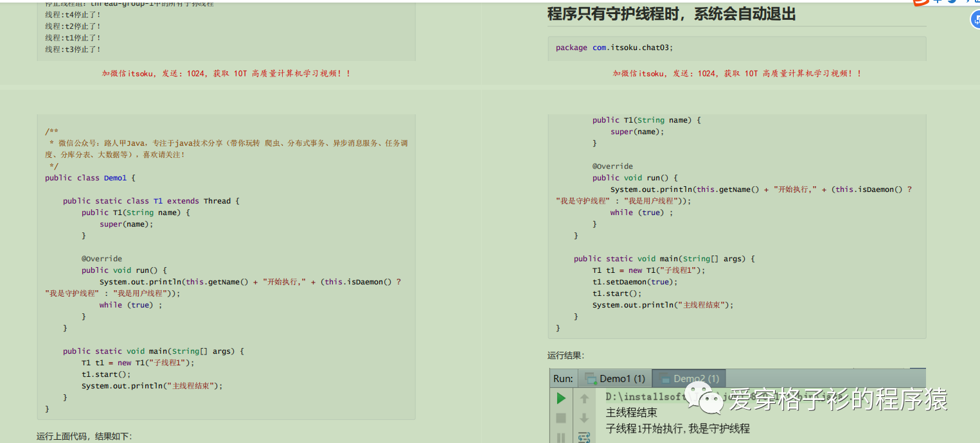
Task: Toggle the soft-wrap icon in Run console
Action: [584, 437]
